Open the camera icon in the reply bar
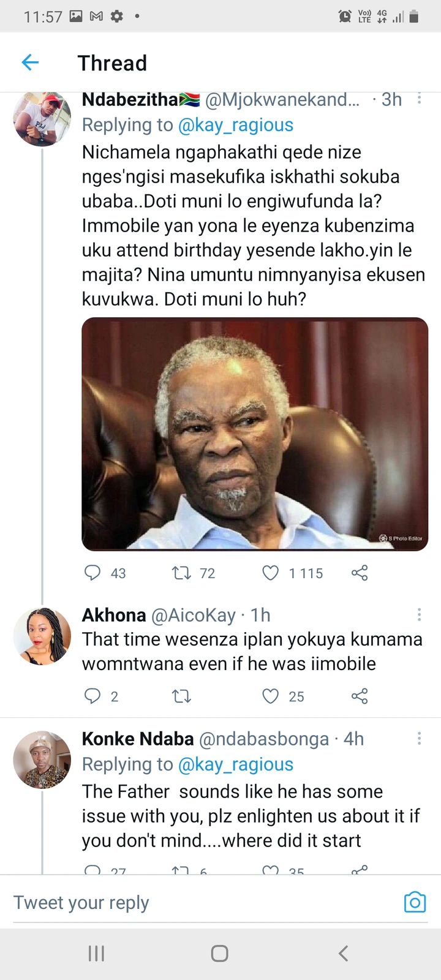Viewport: 441px width, 980px height. tap(415, 902)
